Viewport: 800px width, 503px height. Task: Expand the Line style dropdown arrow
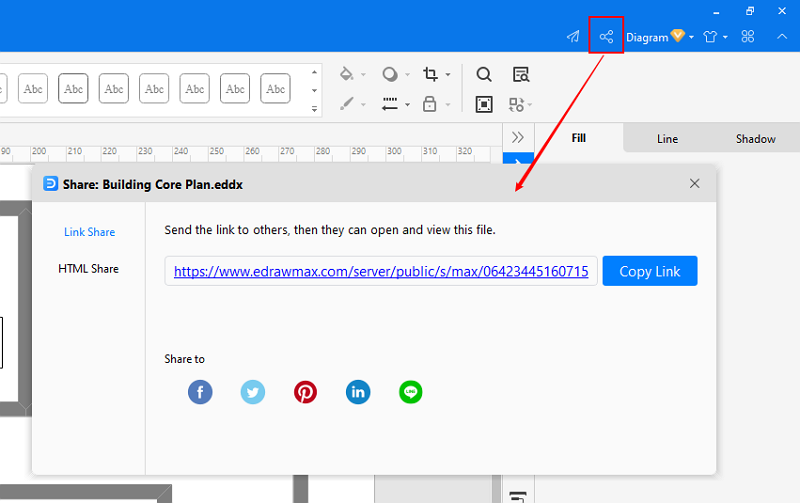click(x=407, y=105)
